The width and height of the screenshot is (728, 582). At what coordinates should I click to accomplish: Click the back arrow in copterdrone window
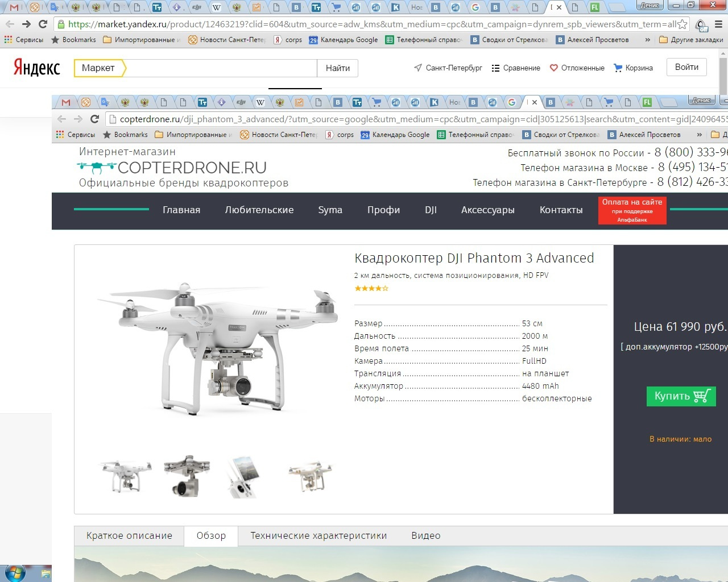[61, 119]
